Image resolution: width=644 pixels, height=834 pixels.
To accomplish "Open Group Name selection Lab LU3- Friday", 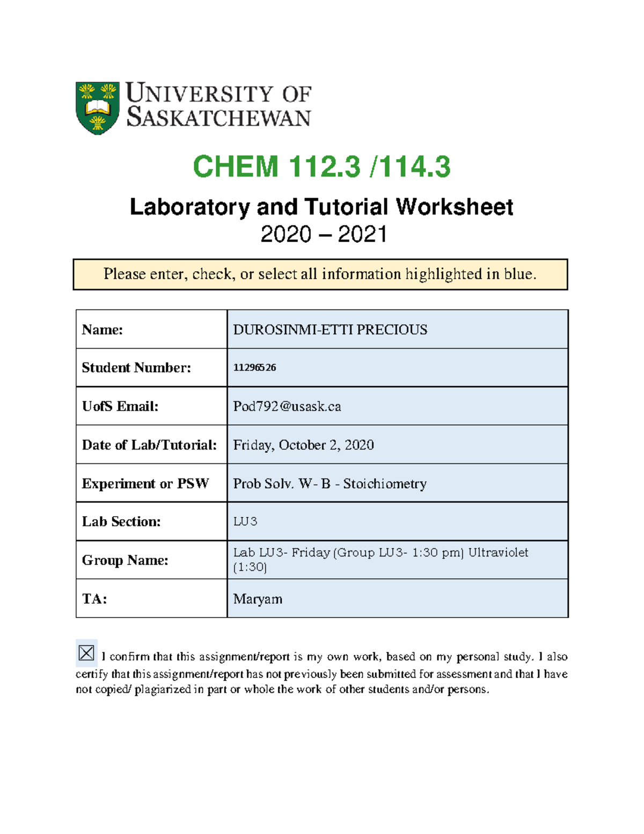I will coord(398,560).
